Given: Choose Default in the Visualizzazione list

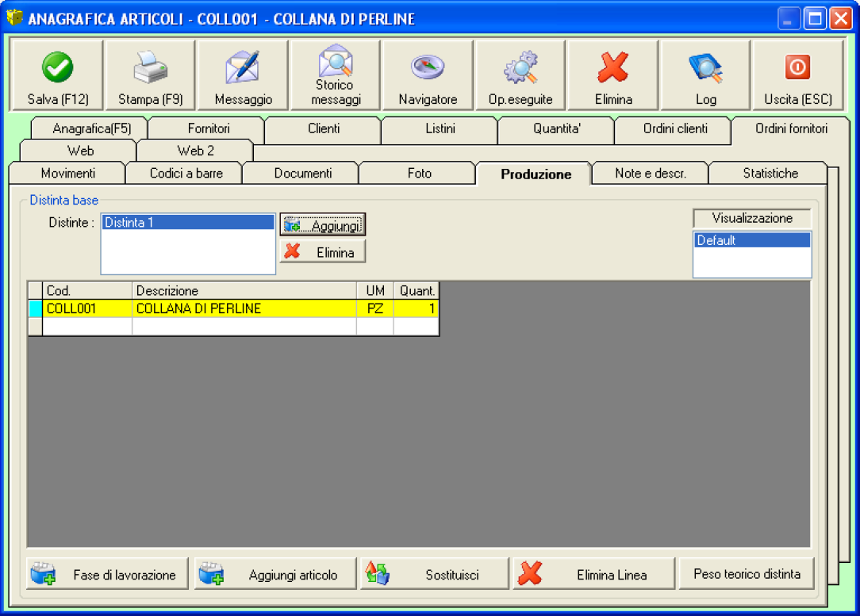Looking at the screenshot, I should tap(751, 241).
